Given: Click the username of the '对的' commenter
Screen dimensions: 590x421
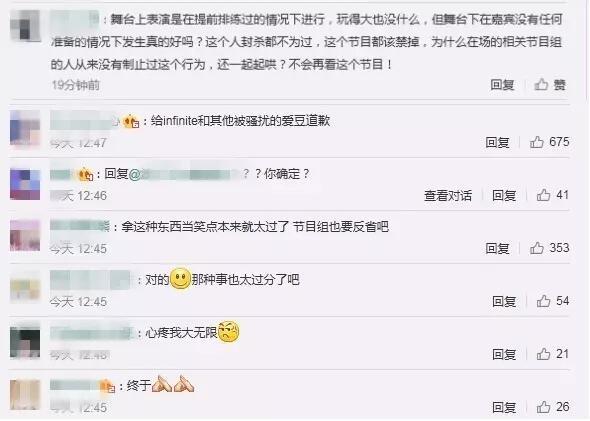Looking at the screenshot, I should (90, 280).
